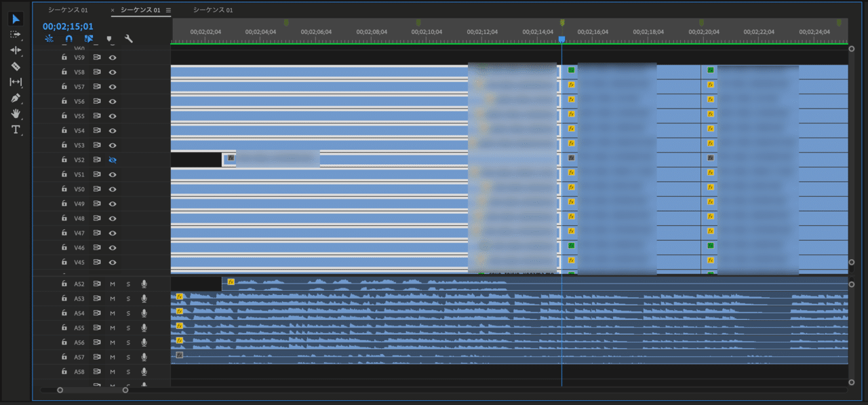Select the Pen tool

(16, 98)
